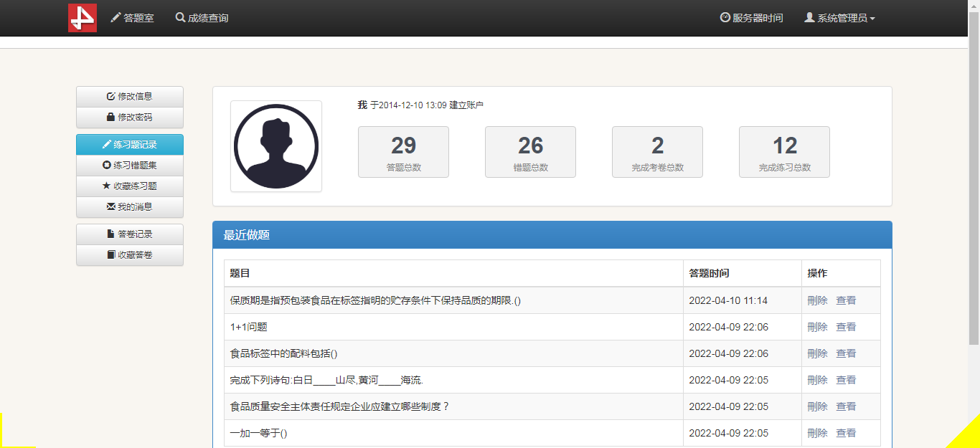Open 收藏答卷 in the sidebar
The image size is (980, 448).
click(x=130, y=255)
